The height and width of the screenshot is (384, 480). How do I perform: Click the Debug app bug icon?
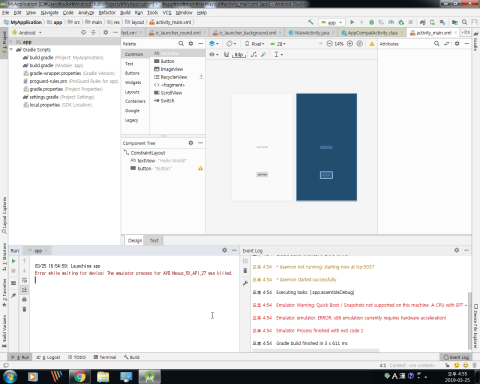click(x=371, y=22)
